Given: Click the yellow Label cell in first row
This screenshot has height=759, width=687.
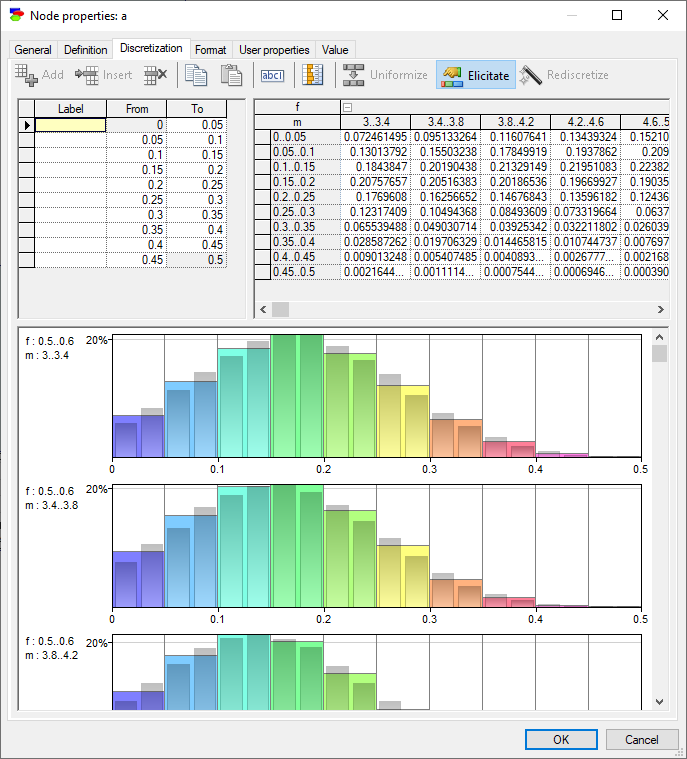Looking at the screenshot, I should 71,125.
